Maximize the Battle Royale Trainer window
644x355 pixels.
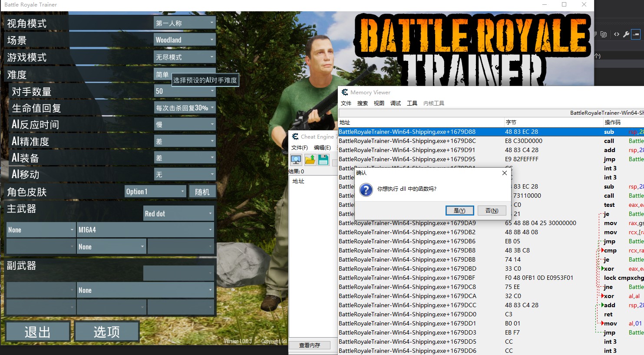564,4
